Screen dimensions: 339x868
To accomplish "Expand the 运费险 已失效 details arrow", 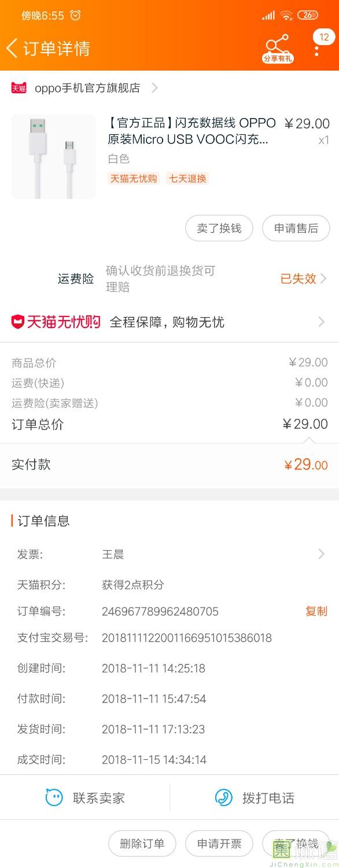I will pos(323,278).
